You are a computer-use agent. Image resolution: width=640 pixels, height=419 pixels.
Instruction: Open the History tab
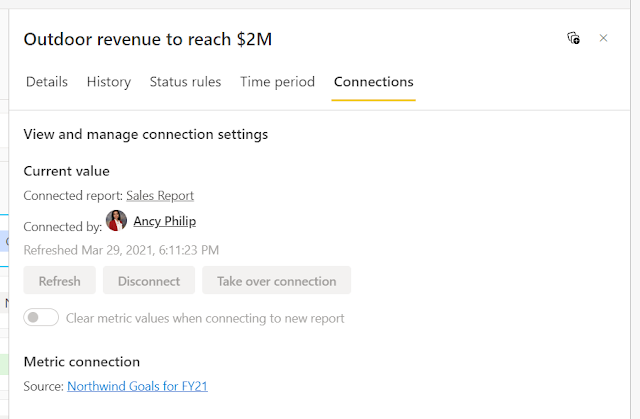[109, 82]
